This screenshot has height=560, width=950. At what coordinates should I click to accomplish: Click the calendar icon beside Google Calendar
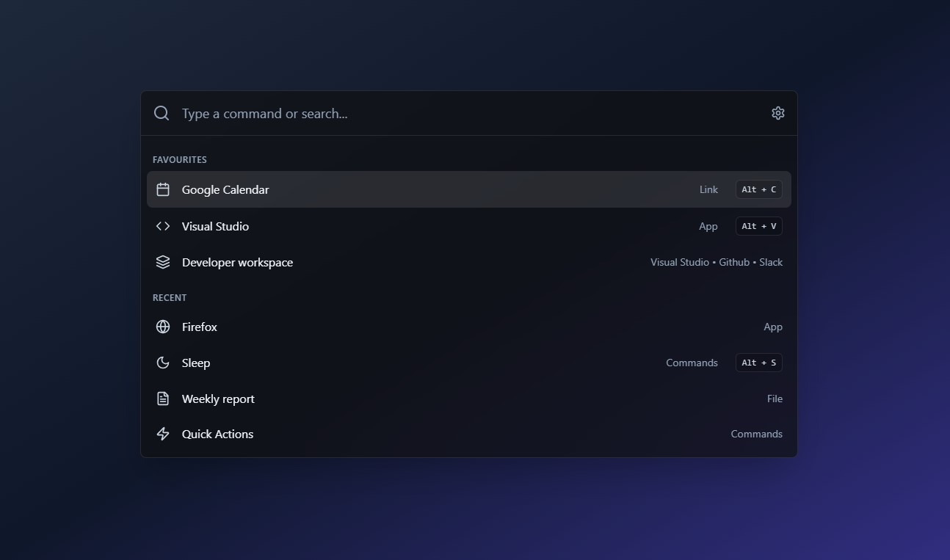(163, 189)
